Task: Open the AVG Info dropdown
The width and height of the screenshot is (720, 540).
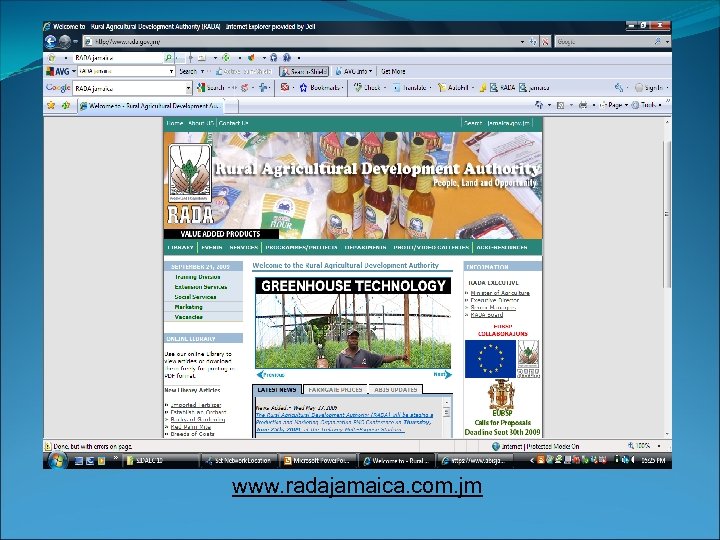Action: (354, 72)
